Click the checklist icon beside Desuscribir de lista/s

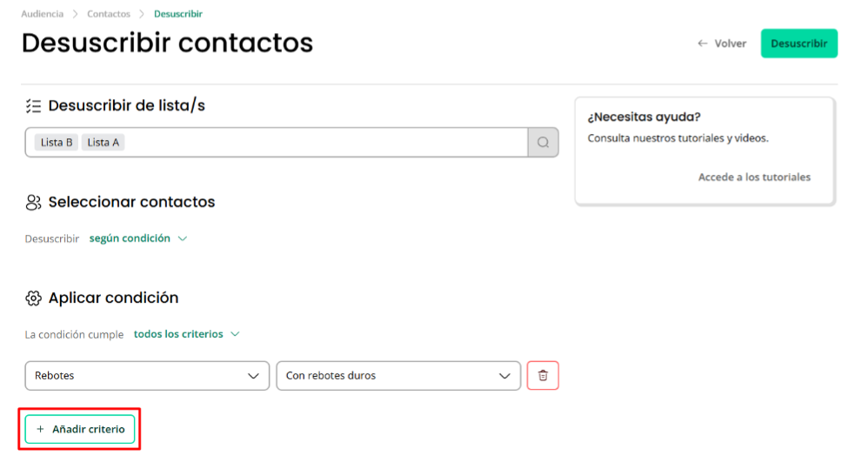[33, 106]
